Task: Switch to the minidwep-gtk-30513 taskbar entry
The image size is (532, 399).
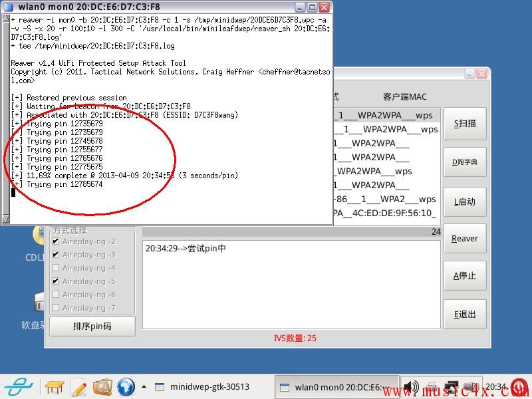Action: click(202, 387)
